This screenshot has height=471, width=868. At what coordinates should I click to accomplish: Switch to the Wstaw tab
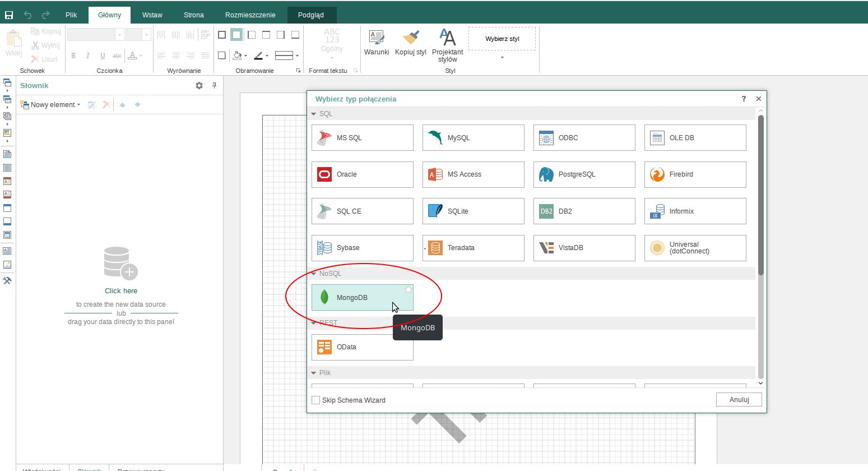coord(152,15)
